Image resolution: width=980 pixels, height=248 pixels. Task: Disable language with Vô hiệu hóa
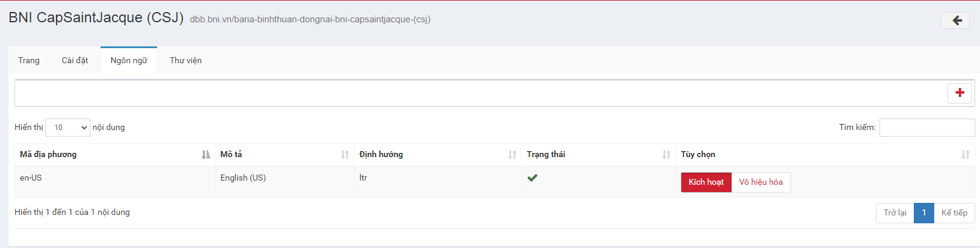pyautogui.click(x=761, y=182)
